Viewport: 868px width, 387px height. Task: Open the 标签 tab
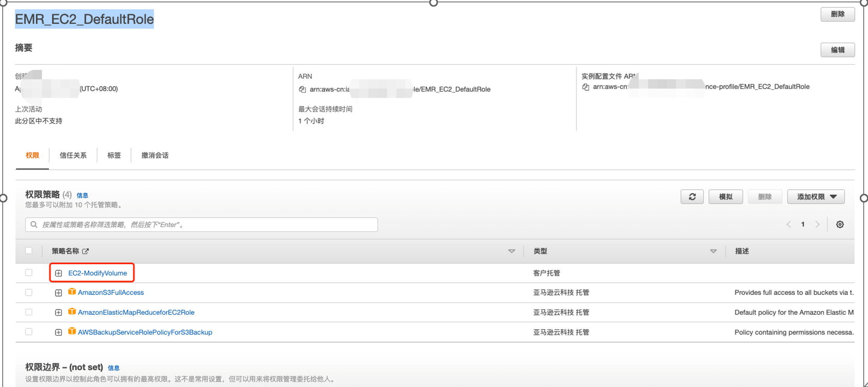coord(114,155)
